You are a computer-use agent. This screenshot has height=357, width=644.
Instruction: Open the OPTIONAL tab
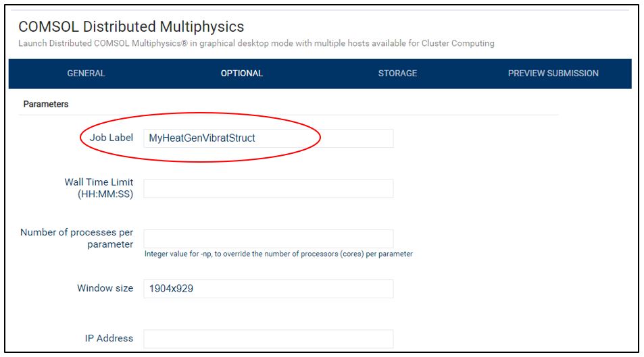click(241, 74)
